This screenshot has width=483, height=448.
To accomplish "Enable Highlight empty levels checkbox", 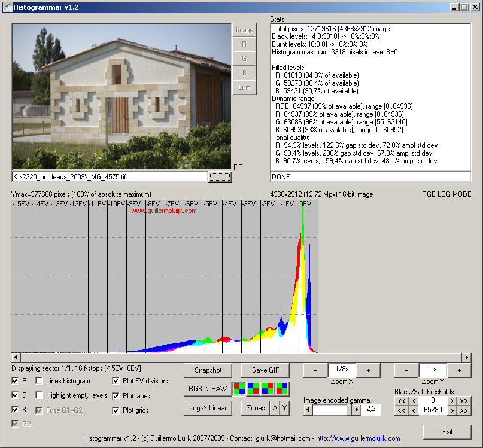I will pos(39,395).
